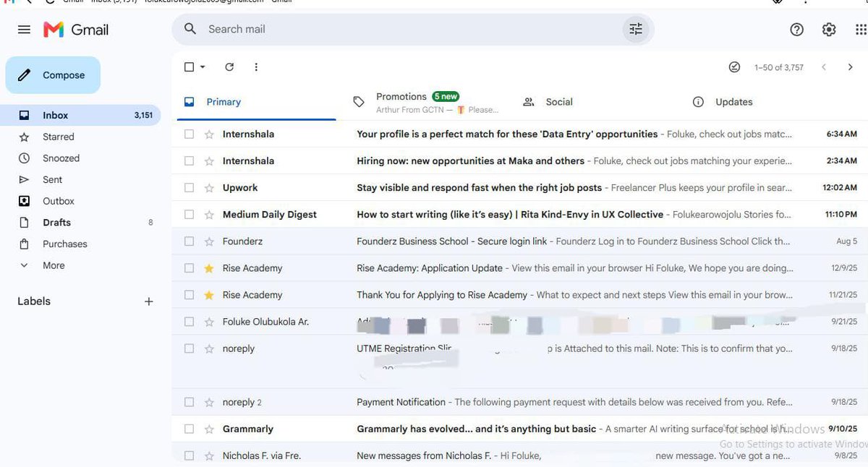
Task: Star the Hiring now Internshala email
Action: point(209,161)
